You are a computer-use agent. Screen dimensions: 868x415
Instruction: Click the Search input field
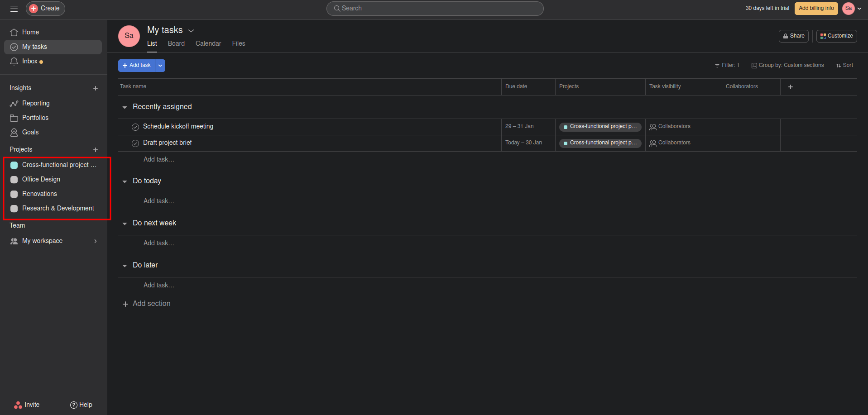click(435, 9)
